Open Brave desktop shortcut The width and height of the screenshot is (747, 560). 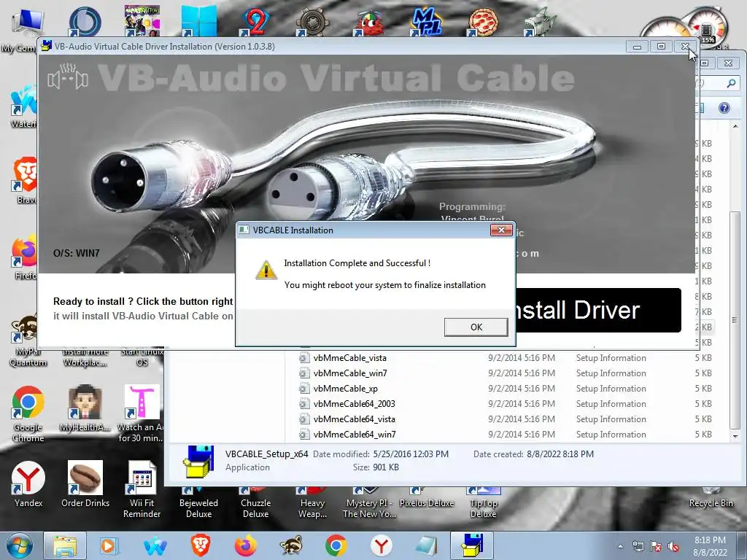click(25, 180)
